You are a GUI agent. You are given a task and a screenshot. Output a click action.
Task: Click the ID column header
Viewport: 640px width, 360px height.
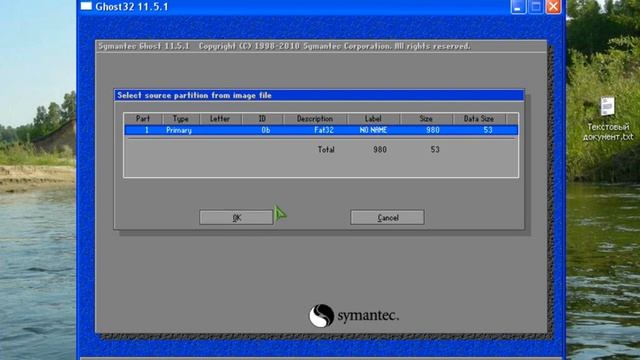tap(262, 119)
